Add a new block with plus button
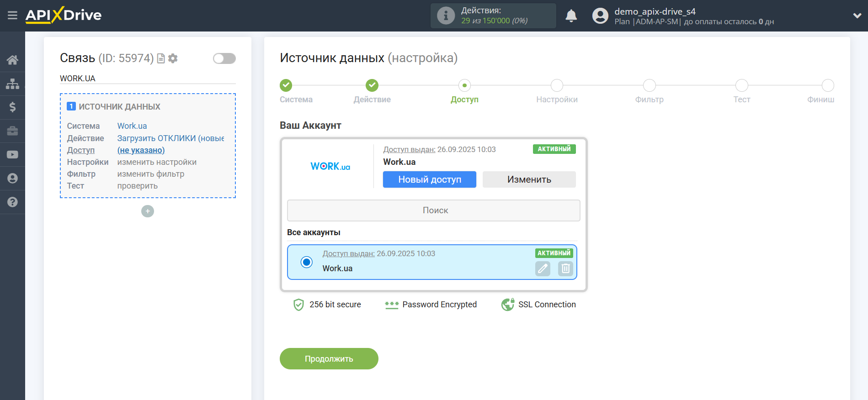The height and width of the screenshot is (400, 868). pyautogui.click(x=148, y=211)
